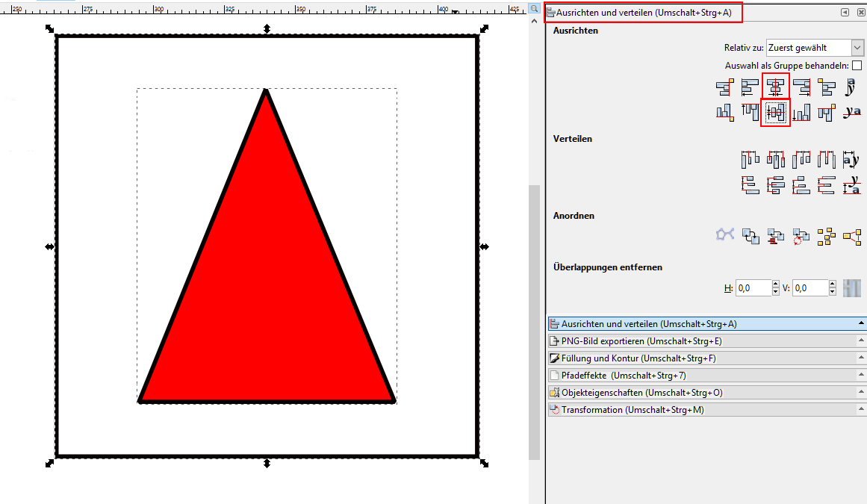
Task: Open the 'Füllung und Kontur' panel tab
Action: coord(707,358)
